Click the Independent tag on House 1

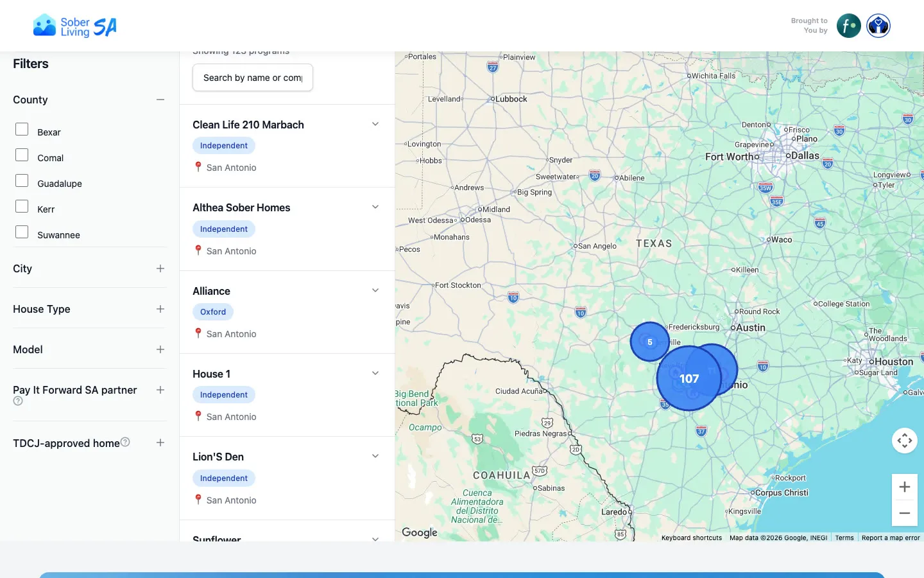coord(224,395)
